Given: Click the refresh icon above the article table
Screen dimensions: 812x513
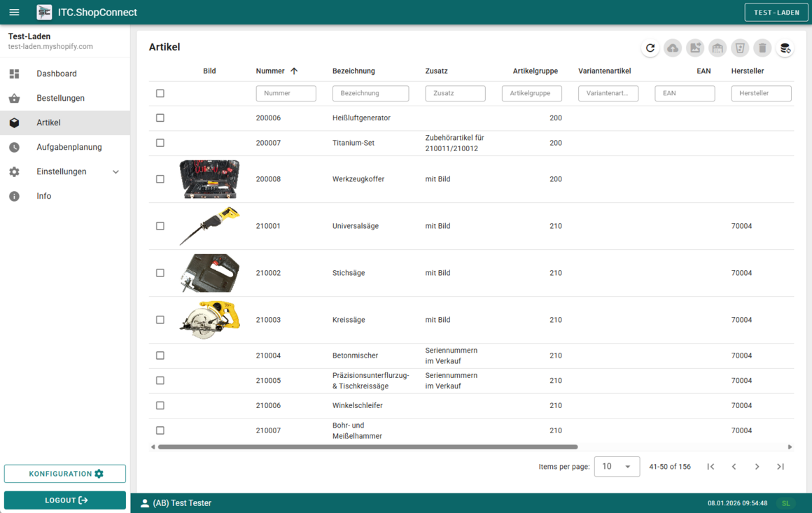Looking at the screenshot, I should pyautogui.click(x=650, y=48).
